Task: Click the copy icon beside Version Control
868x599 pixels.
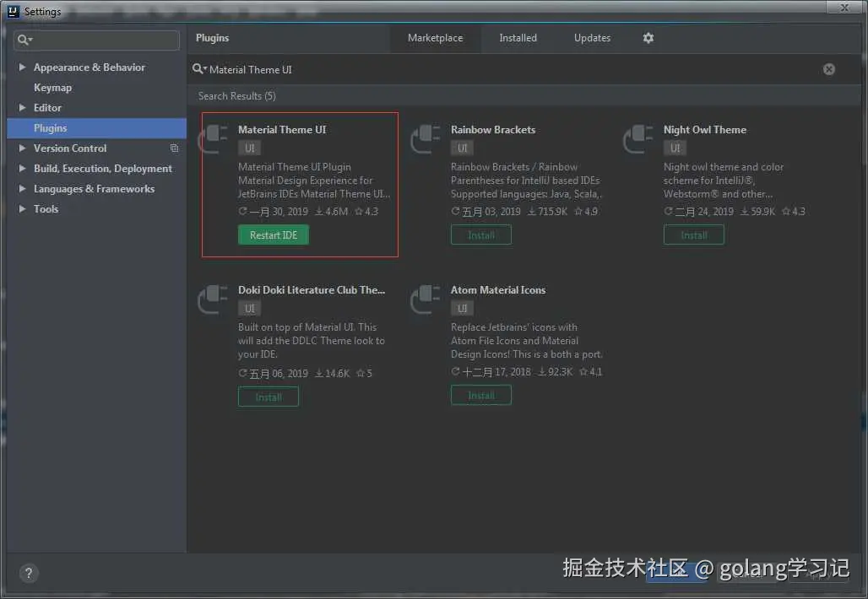Action: click(x=175, y=148)
